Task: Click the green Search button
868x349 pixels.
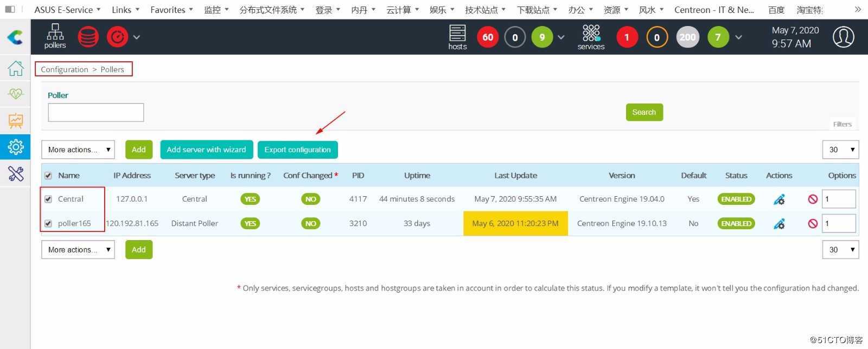Action: pyautogui.click(x=644, y=112)
